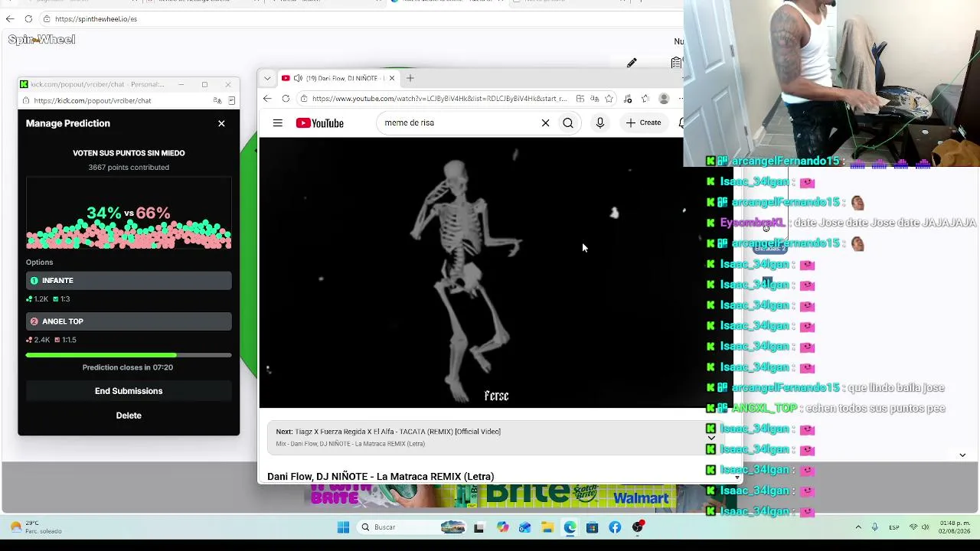980x551 pixels.
Task: Switch to the Dani Flow YouTube tab
Action: (337, 78)
